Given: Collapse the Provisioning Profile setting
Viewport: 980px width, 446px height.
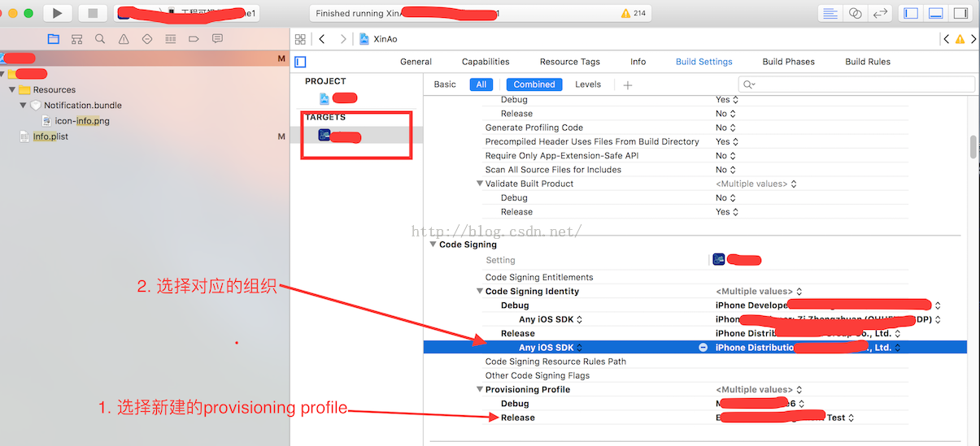Looking at the screenshot, I should click(x=480, y=390).
